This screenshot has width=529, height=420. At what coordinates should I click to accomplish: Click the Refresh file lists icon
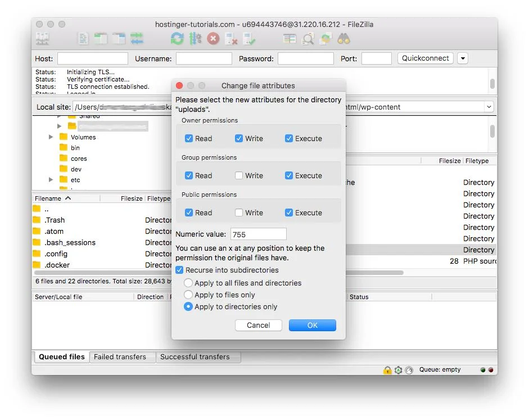point(177,39)
